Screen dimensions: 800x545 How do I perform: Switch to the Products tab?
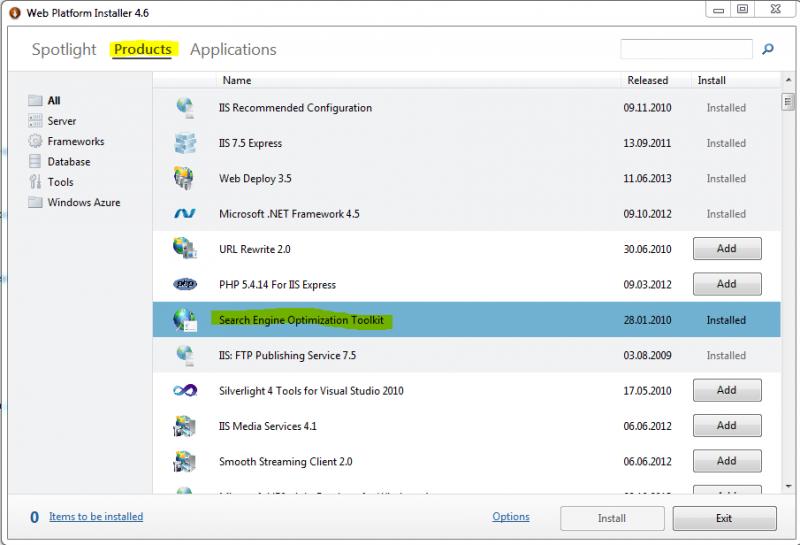click(x=143, y=49)
